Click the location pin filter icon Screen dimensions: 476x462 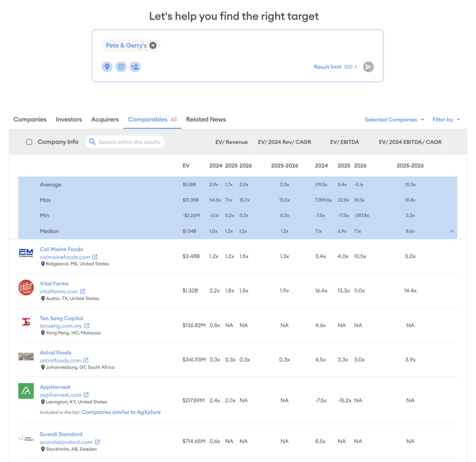coord(107,67)
